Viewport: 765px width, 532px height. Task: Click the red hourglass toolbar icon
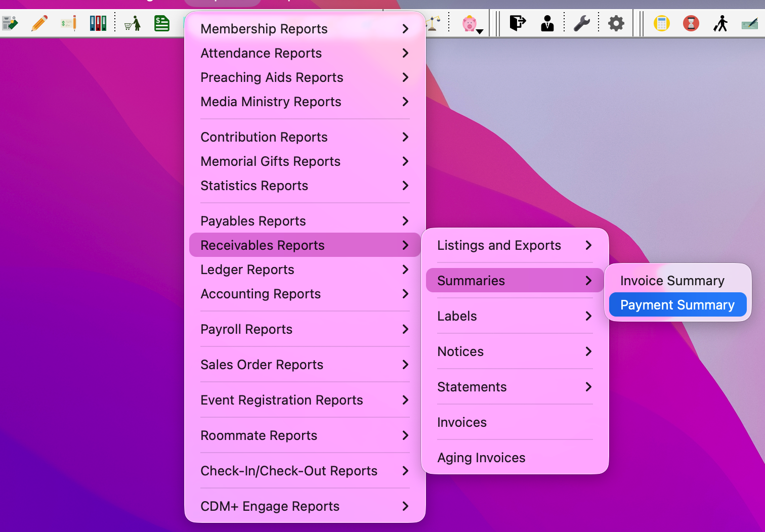[691, 23]
